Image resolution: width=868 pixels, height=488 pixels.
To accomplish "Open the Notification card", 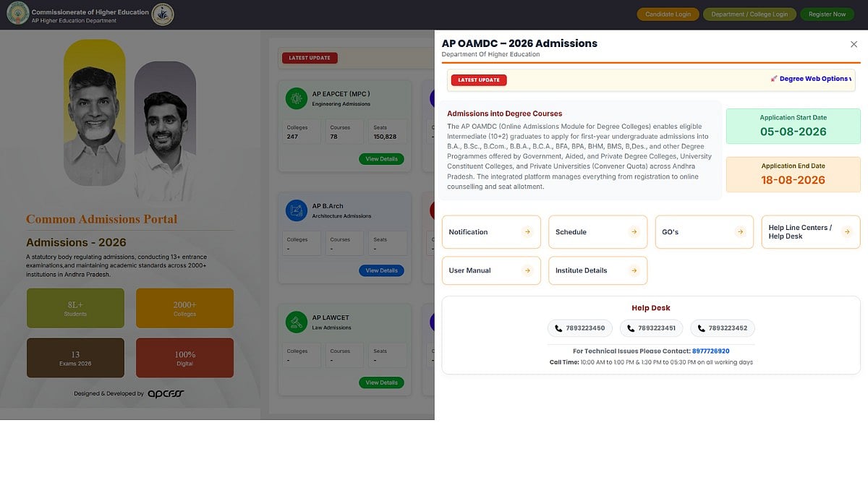I will click(491, 232).
